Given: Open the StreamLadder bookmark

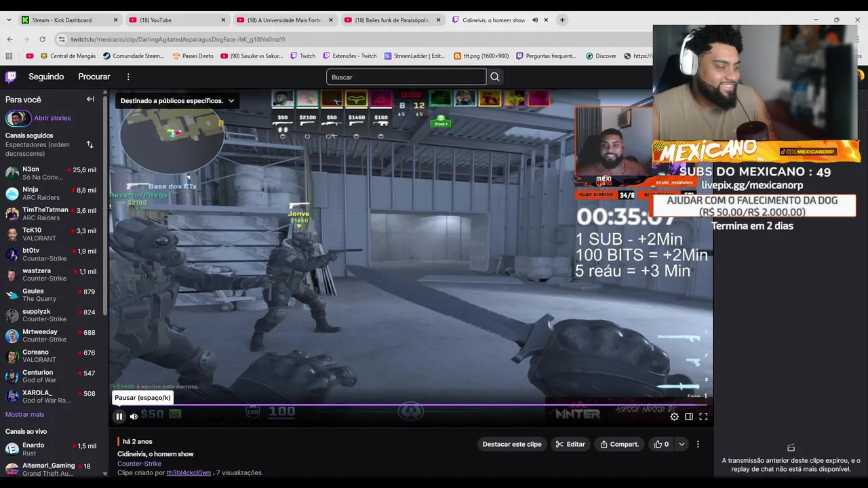Looking at the screenshot, I should pos(415,56).
